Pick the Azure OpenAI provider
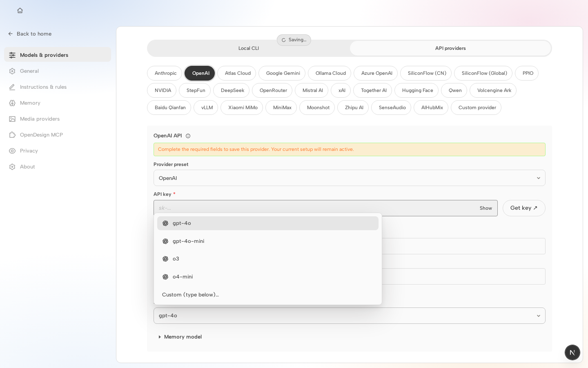588x368 pixels. (x=376, y=73)
